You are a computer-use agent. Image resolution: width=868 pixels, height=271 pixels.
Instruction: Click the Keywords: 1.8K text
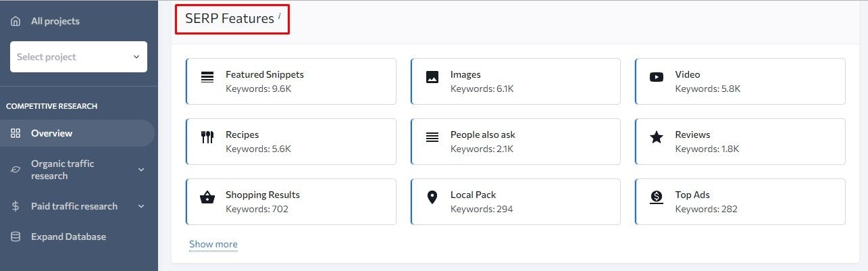pyautogui.click(x=707, y=149)
